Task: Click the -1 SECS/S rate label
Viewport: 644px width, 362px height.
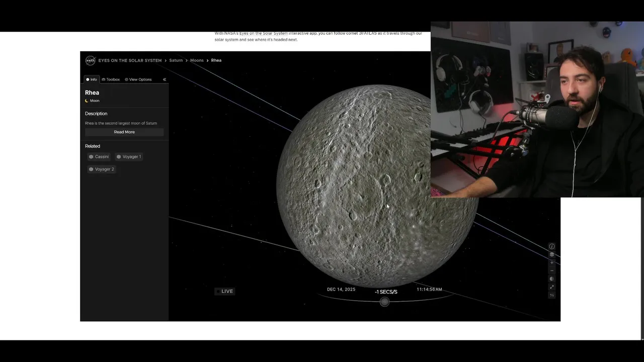Action: coord(386,292)
